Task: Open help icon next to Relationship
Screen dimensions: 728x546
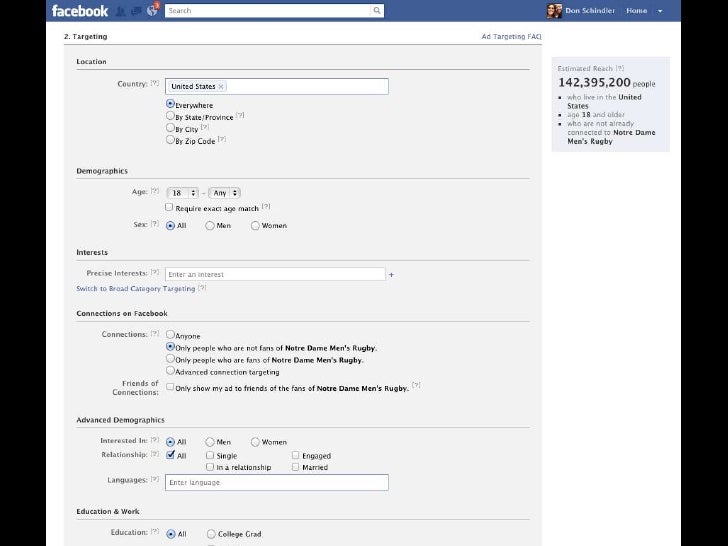Action: tap(155, 454)
